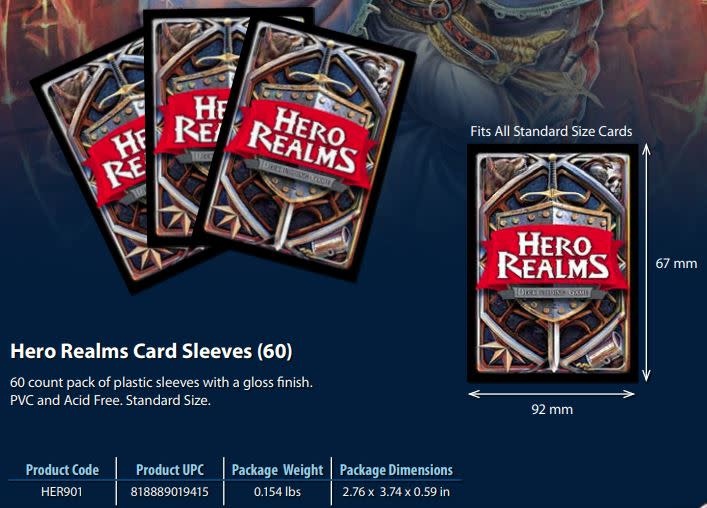Click the 67 mm height label
The height and width of the screenshot is (508, 707).
[676, 263]
